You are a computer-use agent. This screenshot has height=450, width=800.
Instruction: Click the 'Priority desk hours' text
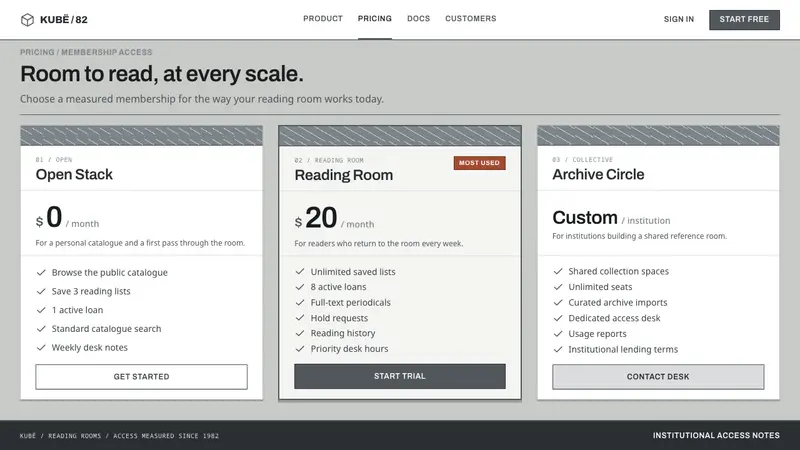pyautogui.click(x=349, y=349)
